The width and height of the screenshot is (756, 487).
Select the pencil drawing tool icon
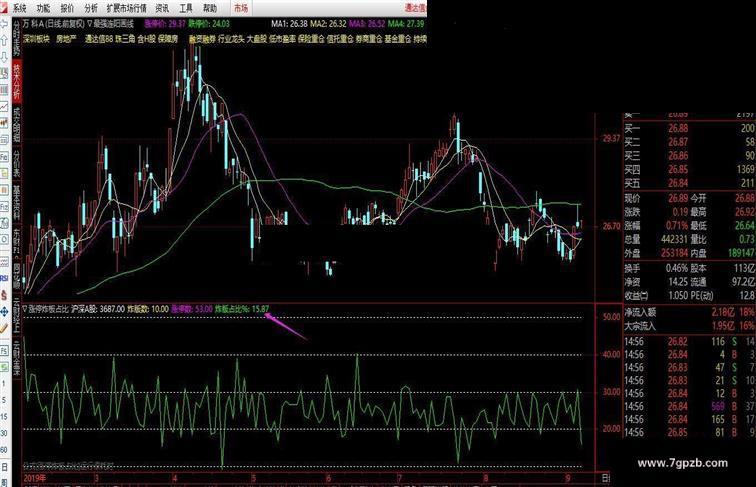[4, 329]
